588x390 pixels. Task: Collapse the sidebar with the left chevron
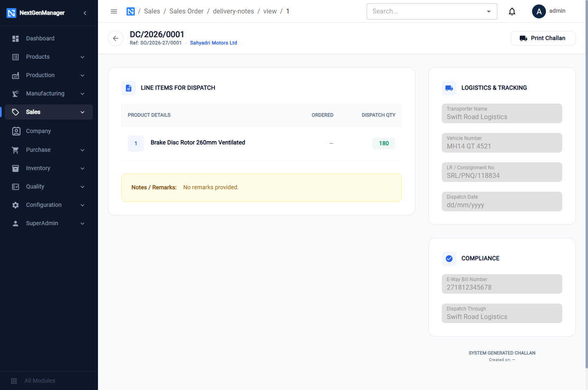(85, 13)
